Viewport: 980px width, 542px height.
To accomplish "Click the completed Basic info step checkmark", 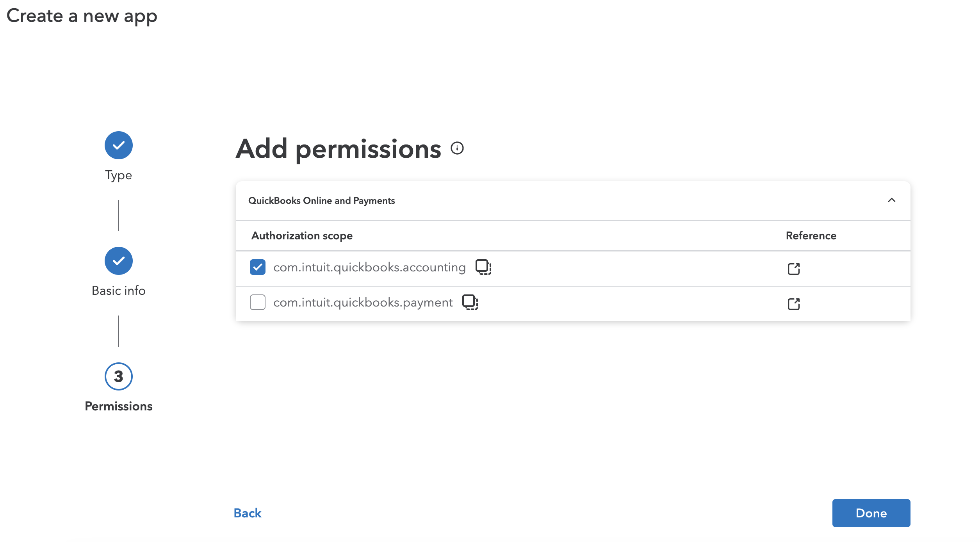I will pos(119,261).
